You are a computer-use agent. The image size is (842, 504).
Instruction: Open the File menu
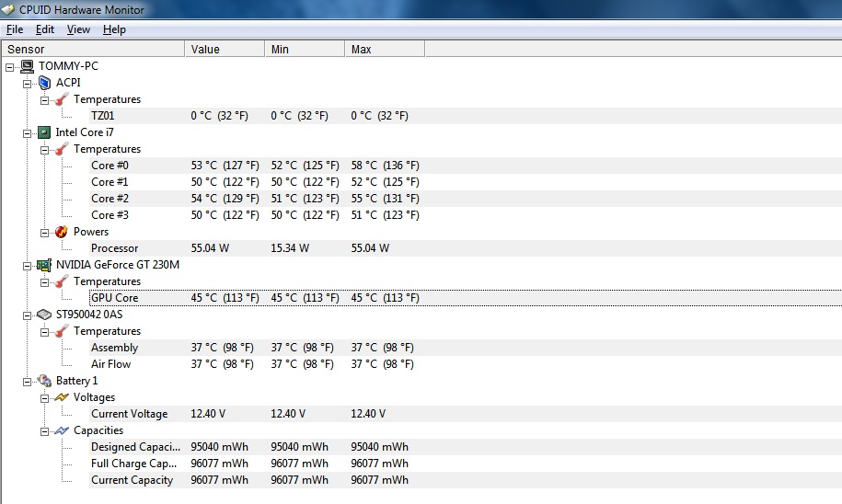[15, 29]
